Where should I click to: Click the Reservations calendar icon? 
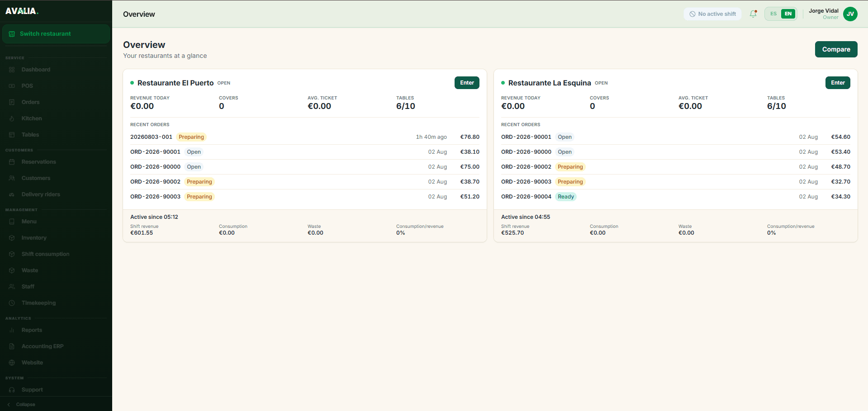(x=12, y=162)
